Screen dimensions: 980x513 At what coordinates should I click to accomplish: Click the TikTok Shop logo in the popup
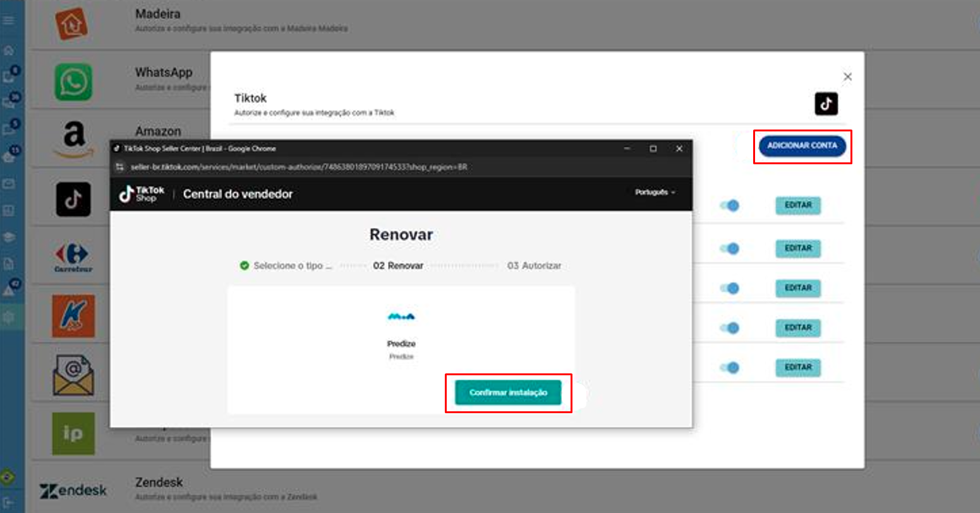(142, 194)
